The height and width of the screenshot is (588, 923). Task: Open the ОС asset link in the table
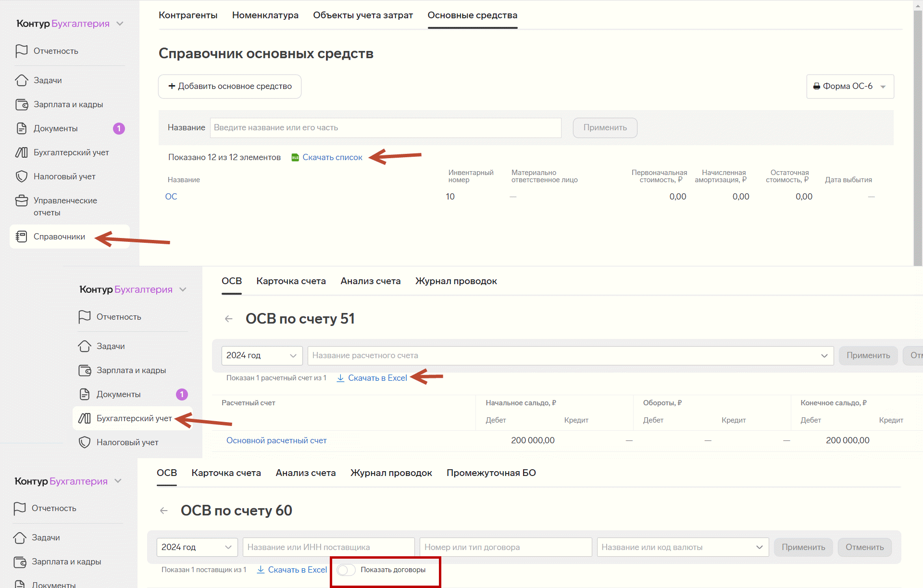coord(171,197)
